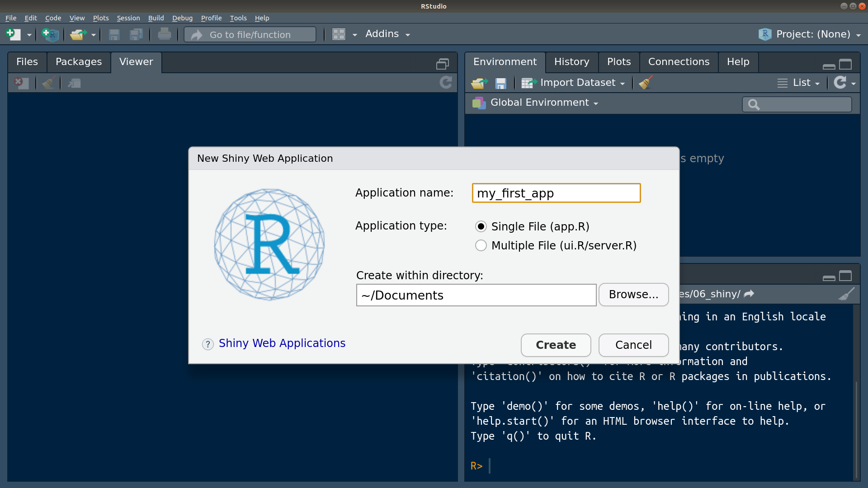This screenshot has height=488, width=868.
Task: Click the Save Workspace floppy icon
Action: click(500, 83)
